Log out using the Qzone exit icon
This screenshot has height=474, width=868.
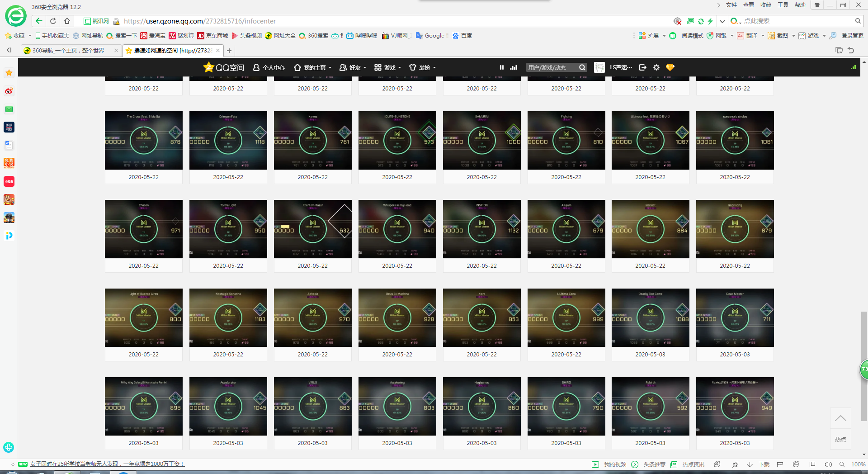pos(643,67)
